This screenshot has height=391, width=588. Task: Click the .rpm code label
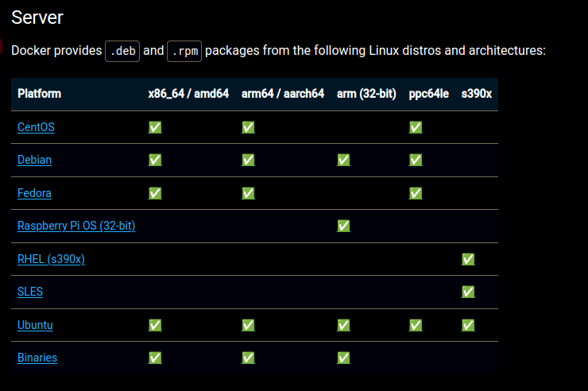(x=184, y=51)
